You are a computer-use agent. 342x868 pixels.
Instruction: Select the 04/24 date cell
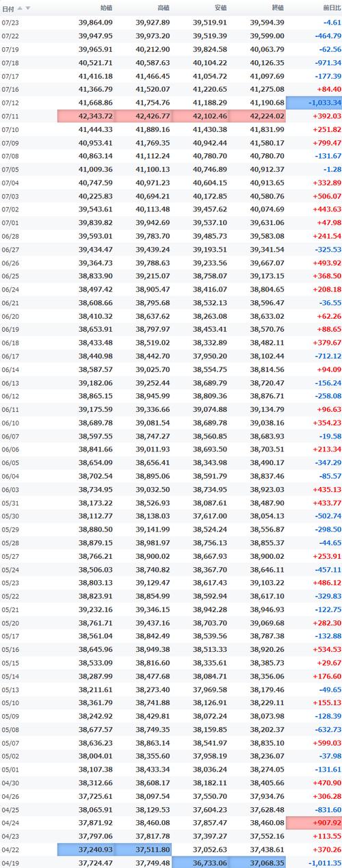tap(10, 823)
